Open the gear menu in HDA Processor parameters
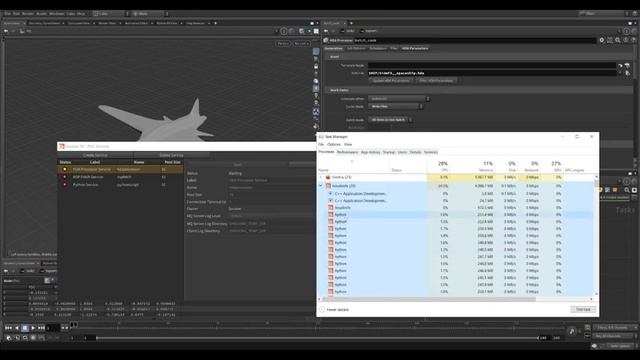Image resolution: width=640 pixels, height=360 pixels. click(602, 40)
